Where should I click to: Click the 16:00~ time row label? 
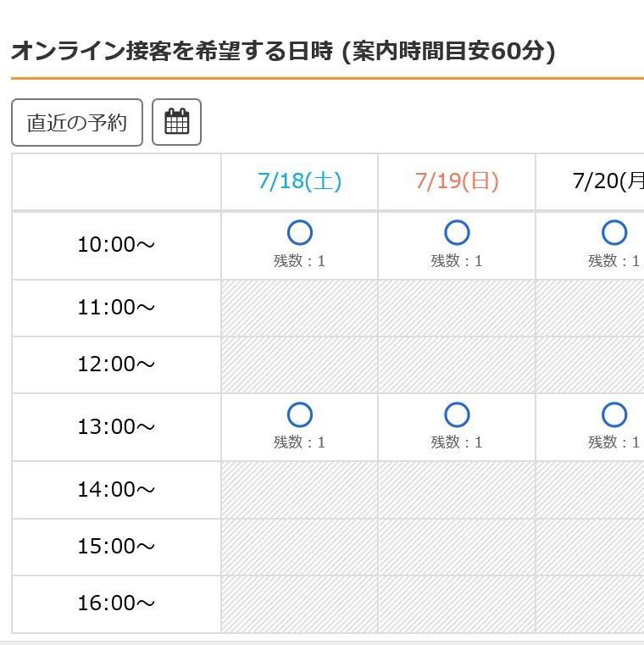(116, 603)
